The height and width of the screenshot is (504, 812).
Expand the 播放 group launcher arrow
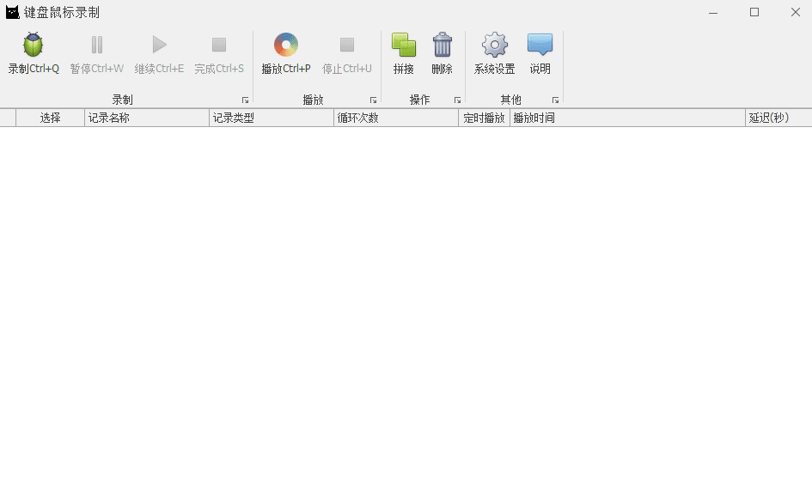click(x=373, y=100)
